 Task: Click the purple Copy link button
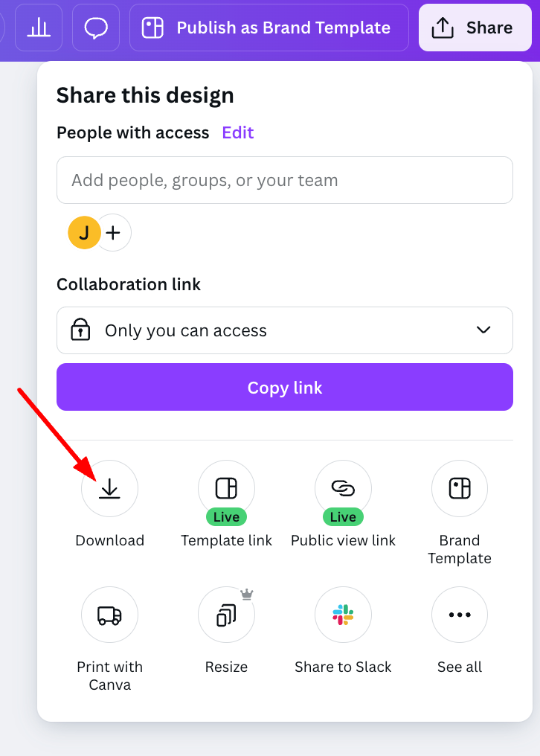point(284,387)
